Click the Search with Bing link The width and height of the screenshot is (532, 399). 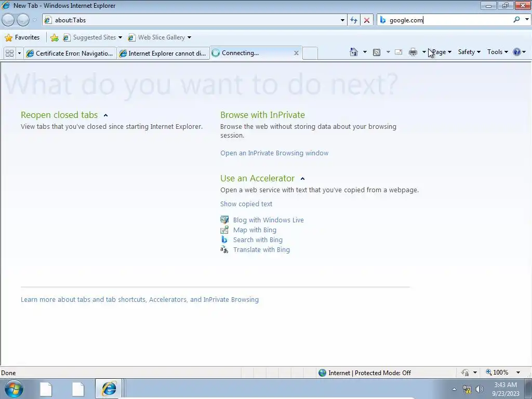pos(258,240)
